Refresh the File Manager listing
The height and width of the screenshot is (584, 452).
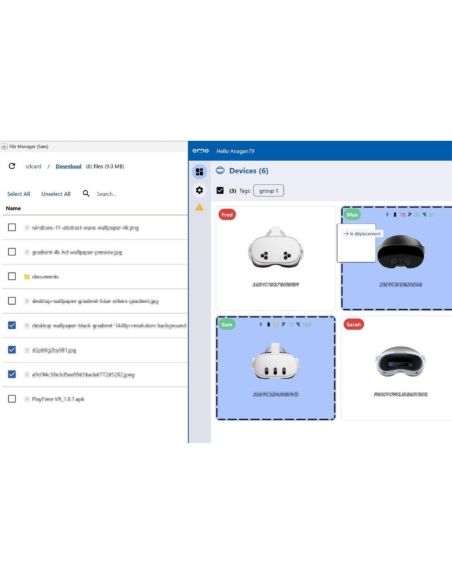click(12, 166)
